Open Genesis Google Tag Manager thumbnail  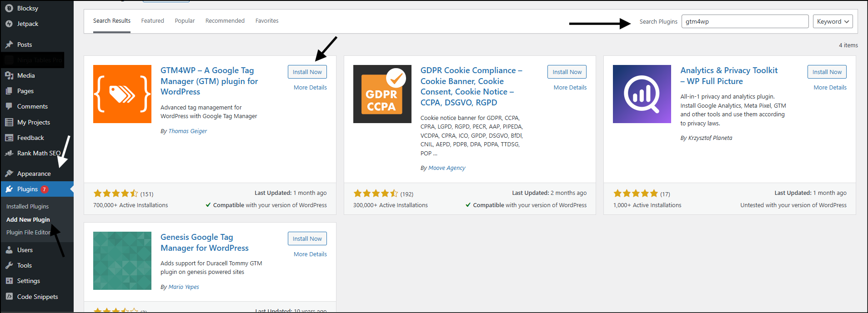(122, 261)
